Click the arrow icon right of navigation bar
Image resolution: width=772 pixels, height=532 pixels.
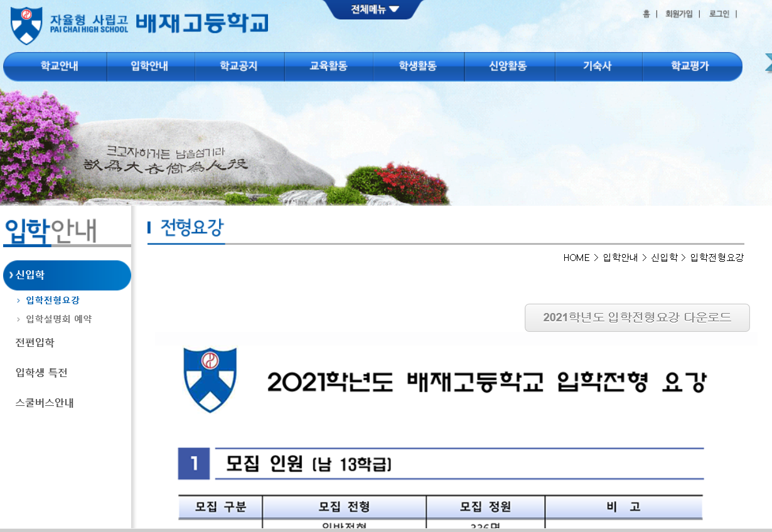pyautogui.click(x=768, y=63)
